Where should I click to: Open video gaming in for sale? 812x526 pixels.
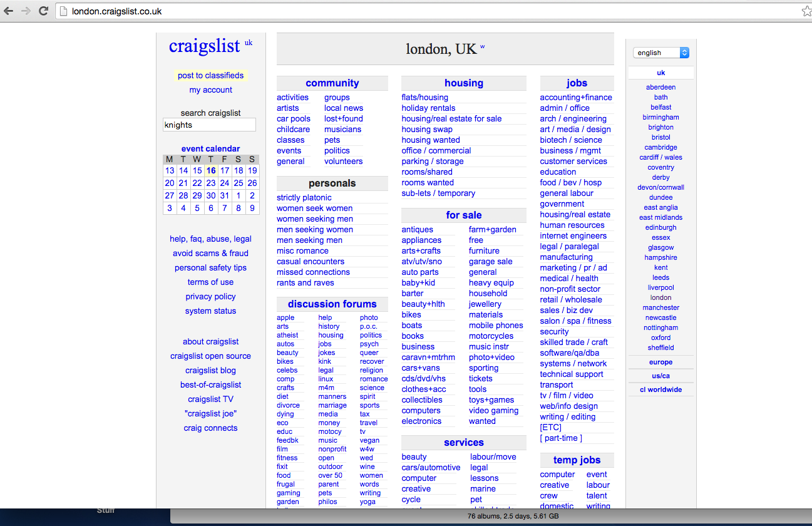pos(493,410)
